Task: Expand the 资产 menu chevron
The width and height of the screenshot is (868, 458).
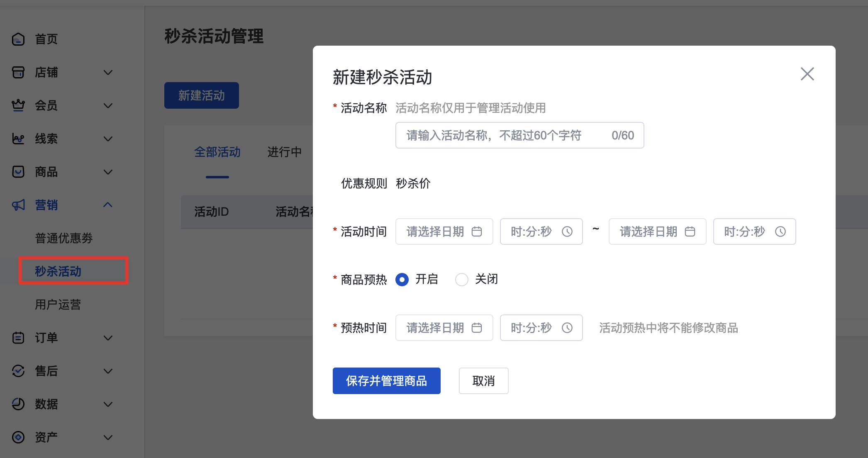Action: 108,437
